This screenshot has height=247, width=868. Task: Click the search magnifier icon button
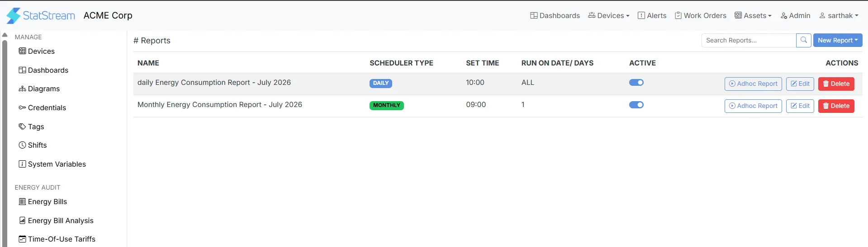click(x=803, y=40)
